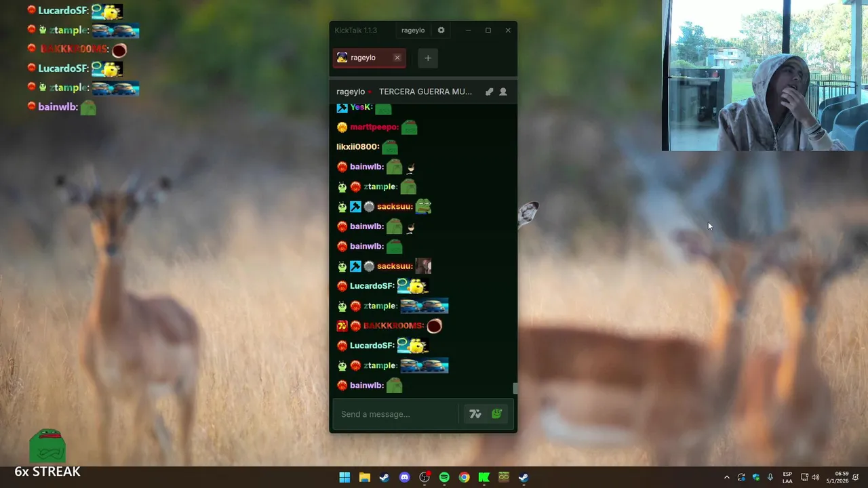Screen dimensions: 868x488
Task: Select the rageylo chatroom tab
Action: (369, 58)
